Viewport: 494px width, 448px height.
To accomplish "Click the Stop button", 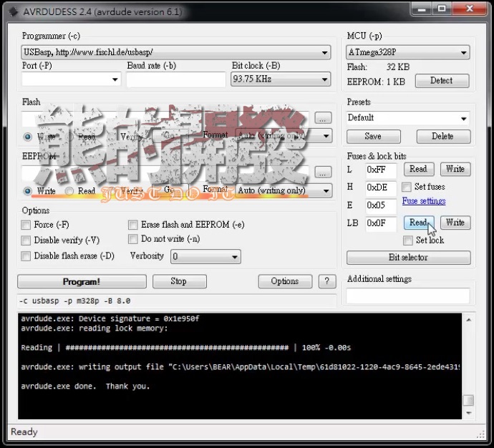I will tap(180, 281).
